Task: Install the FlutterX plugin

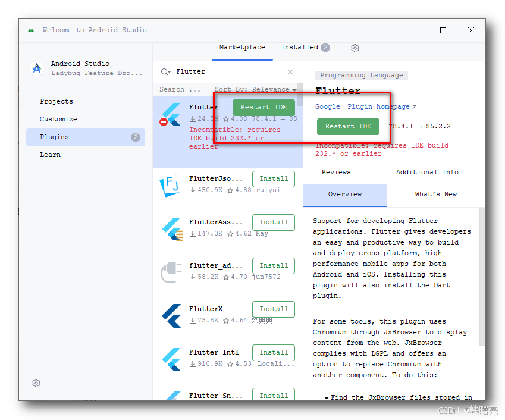Action: pos(274,309)
